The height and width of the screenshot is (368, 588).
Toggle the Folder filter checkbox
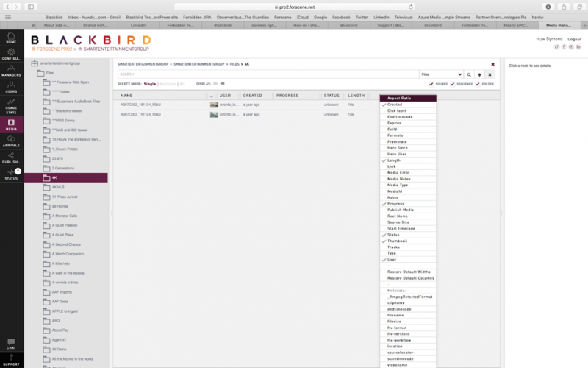click(x=477, y=84)
